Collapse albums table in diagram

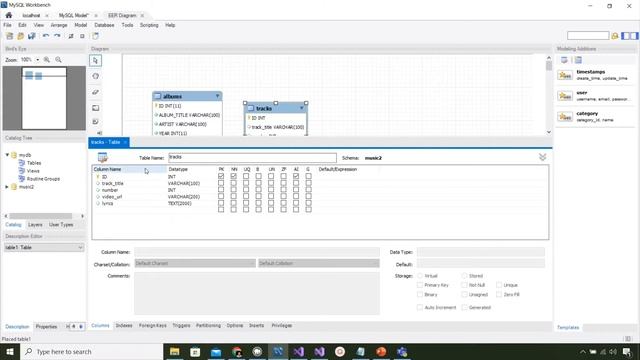pyautogui.click(x=218, y=96)
